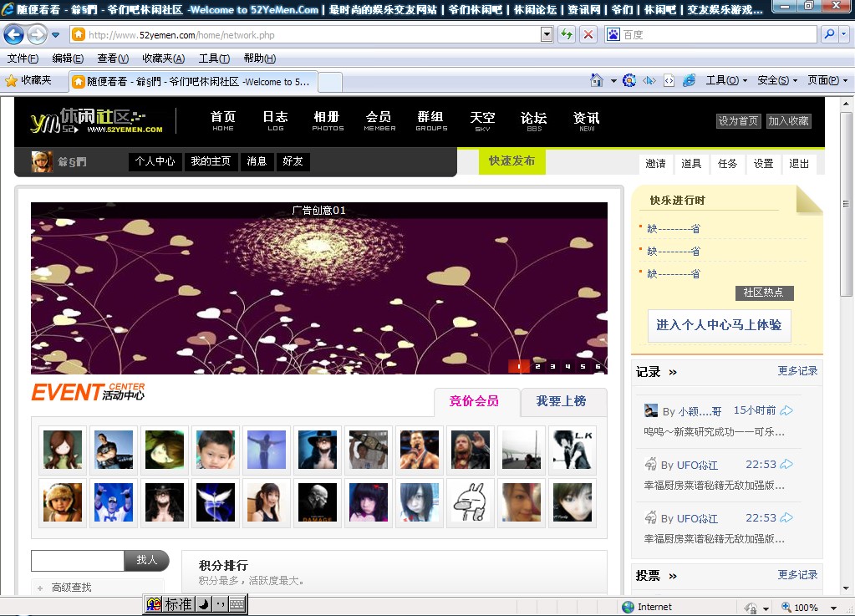Image resolution: width=855 pixels, height=616 pixels.
Task: Click the 加入收藏 button
Action: pyautogui.click(x=788, y=121)
